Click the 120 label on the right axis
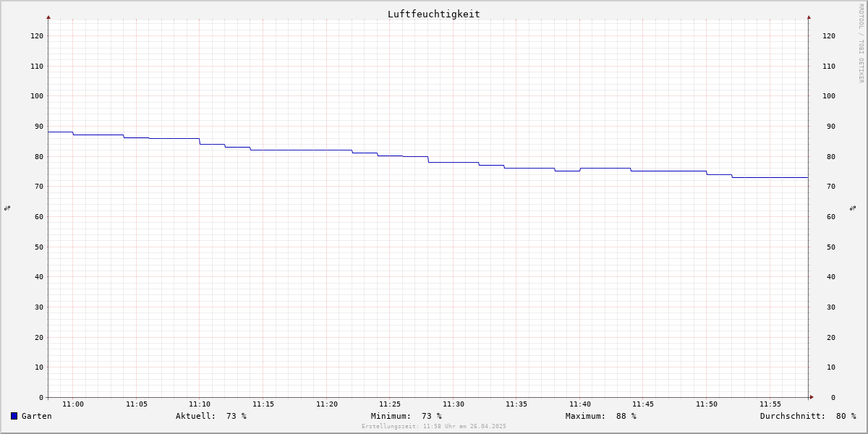868x434 pixels. click(829, 36)
